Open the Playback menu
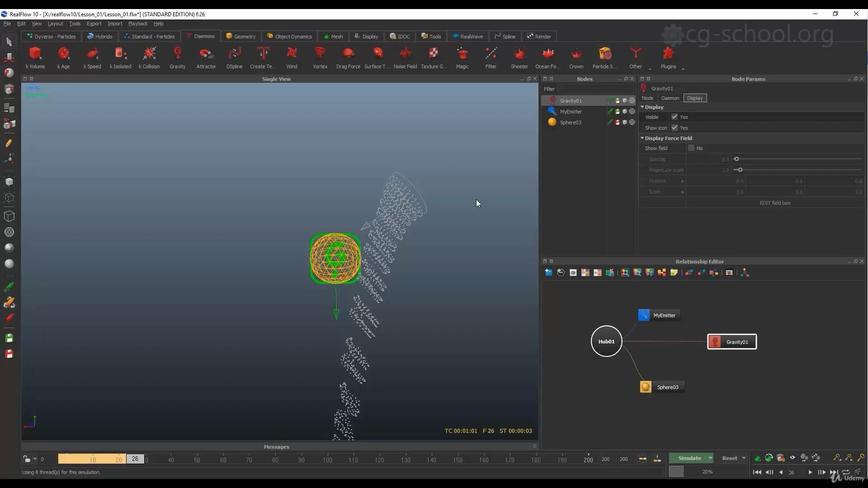This screenshot has width=868, height=488. coord(138,23)
